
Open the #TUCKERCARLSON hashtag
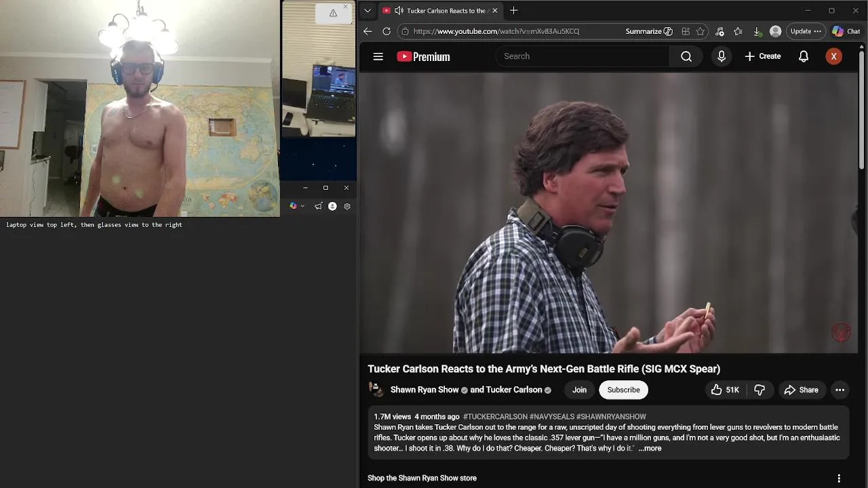[495, 417]
